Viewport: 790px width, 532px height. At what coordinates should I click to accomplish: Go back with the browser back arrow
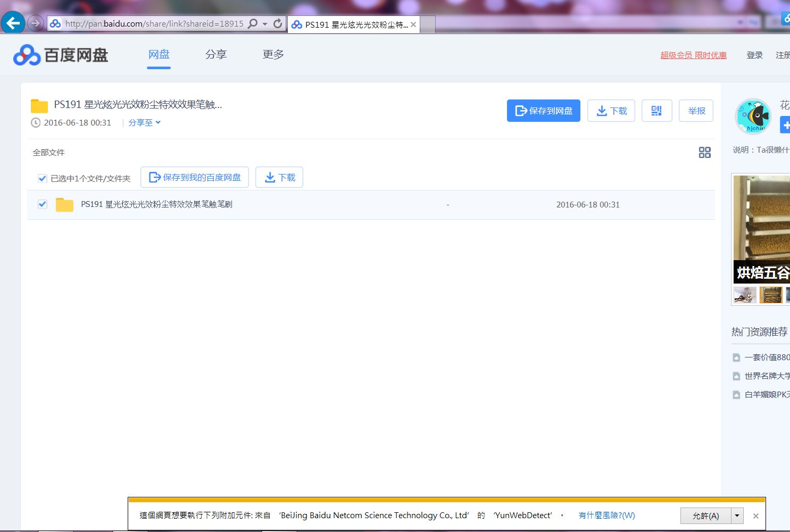click(x=13, y=23)
